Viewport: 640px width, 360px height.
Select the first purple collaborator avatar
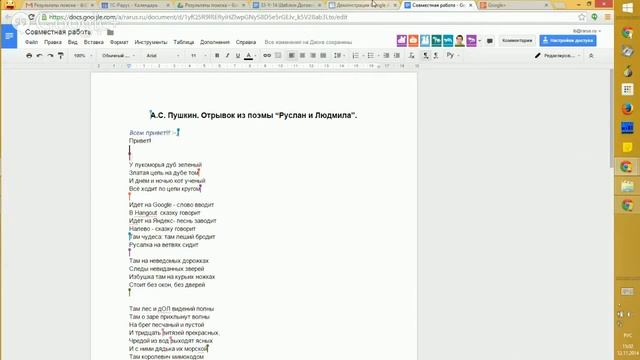402,40
